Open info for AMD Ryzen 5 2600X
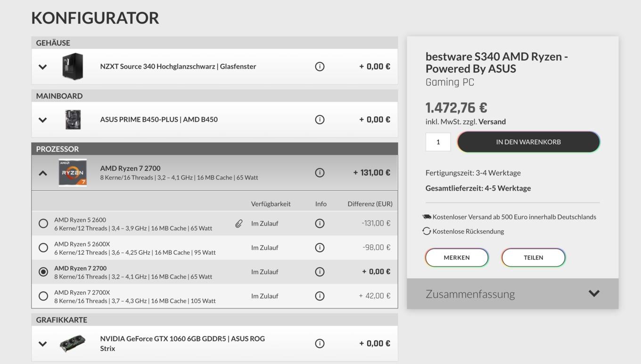This screenshot has height=364, width=641. pyautogui.click(x=320, y=248)
